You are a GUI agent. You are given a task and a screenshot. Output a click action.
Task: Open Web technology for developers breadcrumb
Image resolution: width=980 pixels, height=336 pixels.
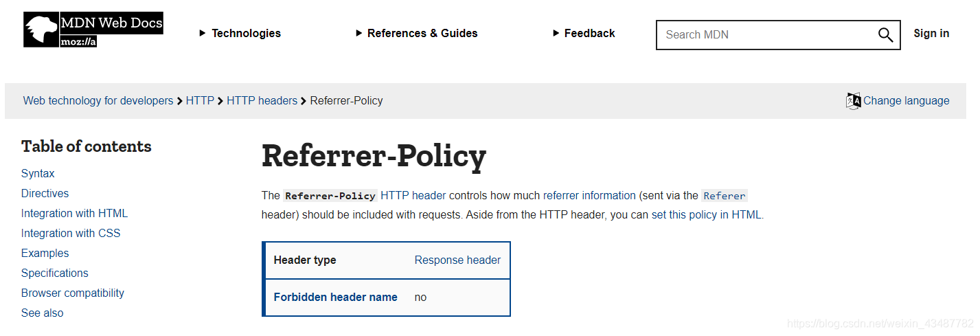98,100
